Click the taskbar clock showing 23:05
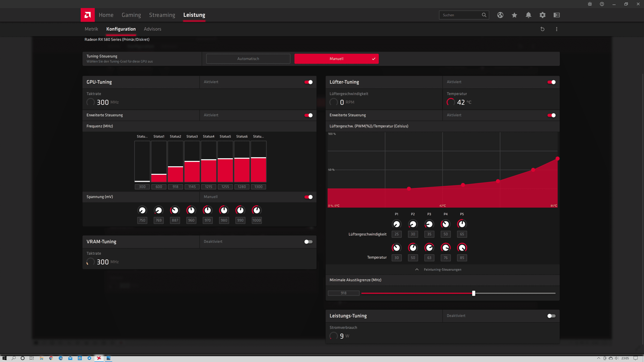 [x=625, y=358]
